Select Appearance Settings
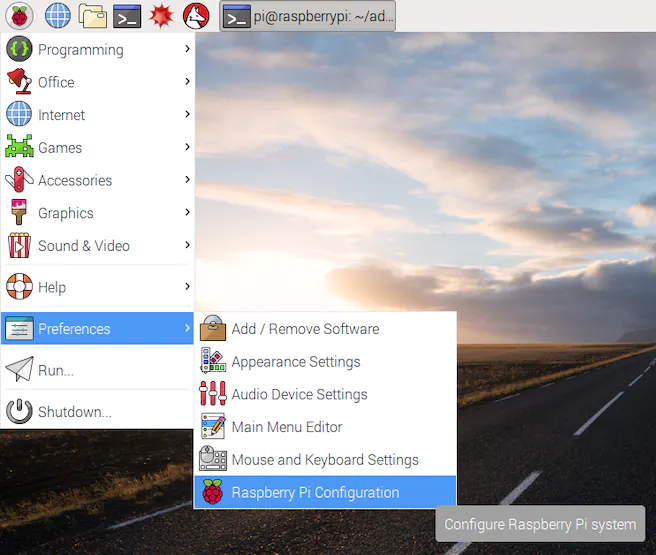656x555 pixels. click(325, 361)
